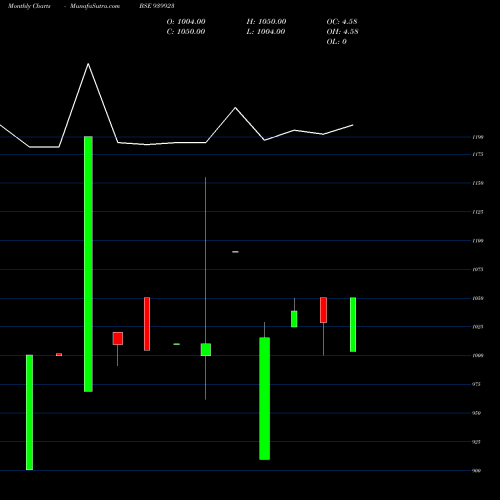
Task: Click the 975 price axis label
Action: tap(477, 384)
